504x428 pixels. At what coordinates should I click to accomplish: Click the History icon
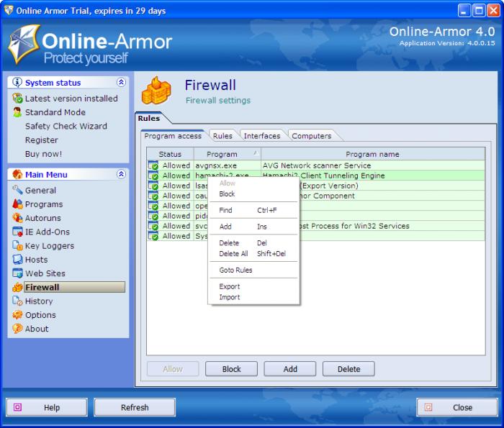click(17, 301)
